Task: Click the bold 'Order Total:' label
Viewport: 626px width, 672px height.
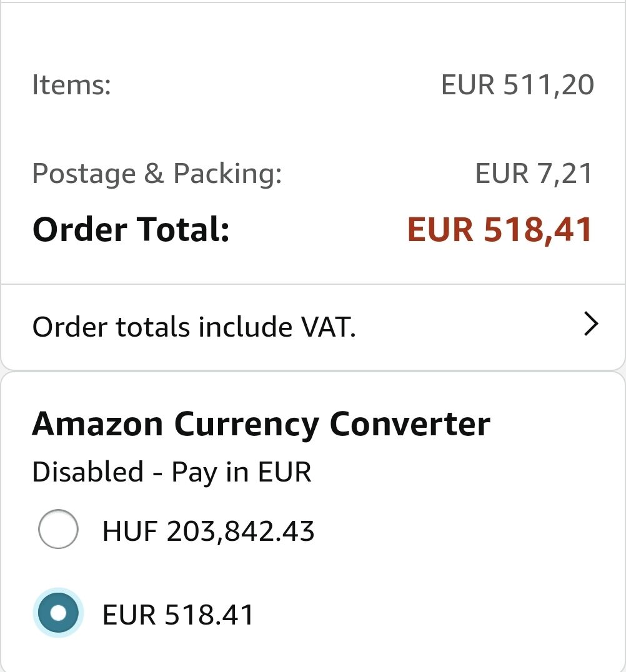Action: [x=131, y=229]
